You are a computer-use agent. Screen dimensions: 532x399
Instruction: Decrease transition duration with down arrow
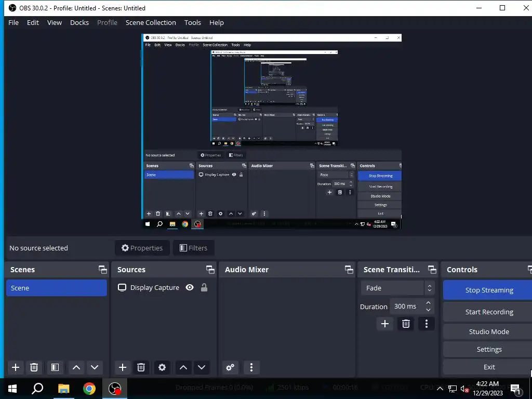pos(428,310)
